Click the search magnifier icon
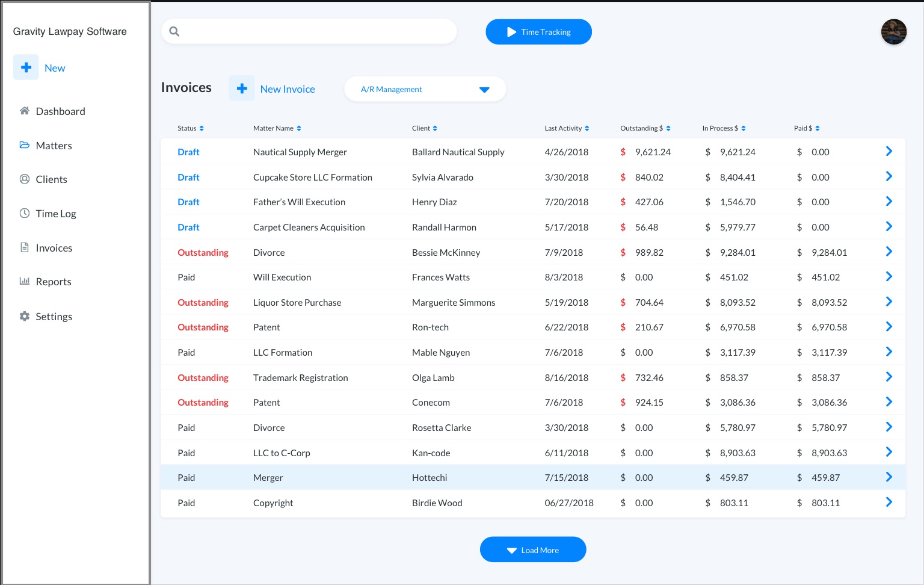This screenshot has height=585, width=924. coord(174,32)
